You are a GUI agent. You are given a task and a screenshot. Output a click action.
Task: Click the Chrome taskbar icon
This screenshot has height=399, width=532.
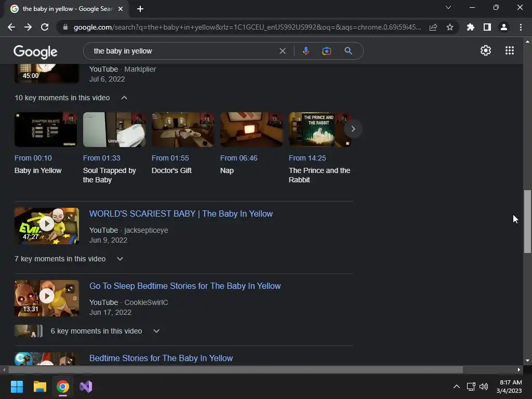[63, 387]
